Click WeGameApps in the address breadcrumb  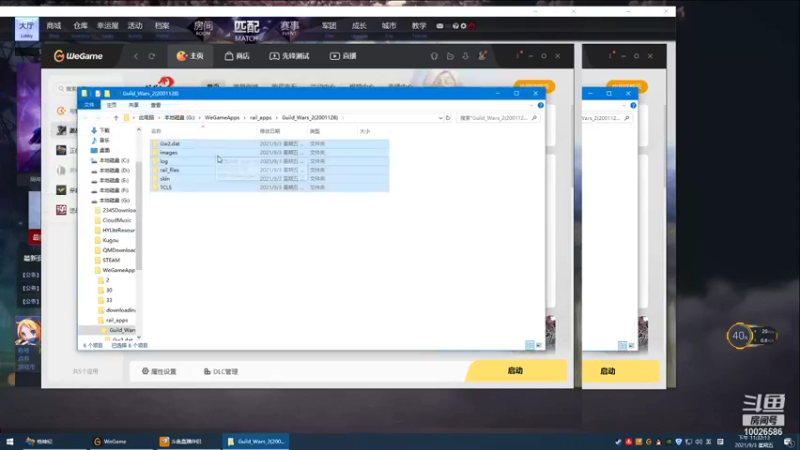[222, 118]
